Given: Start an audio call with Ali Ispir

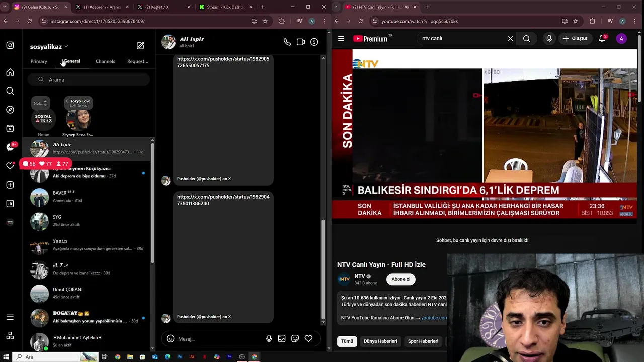Looking at the screenshot, I should tap(287, 42).
